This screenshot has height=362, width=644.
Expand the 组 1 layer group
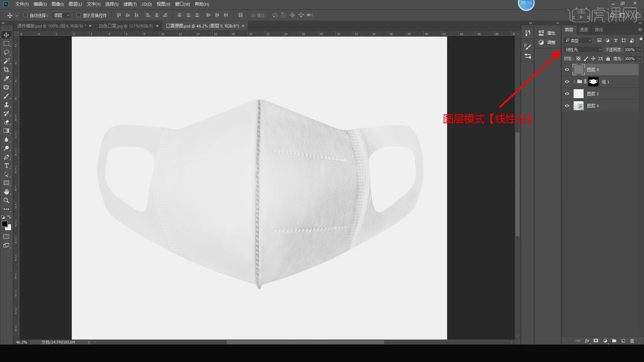click(x=574, y=82)
